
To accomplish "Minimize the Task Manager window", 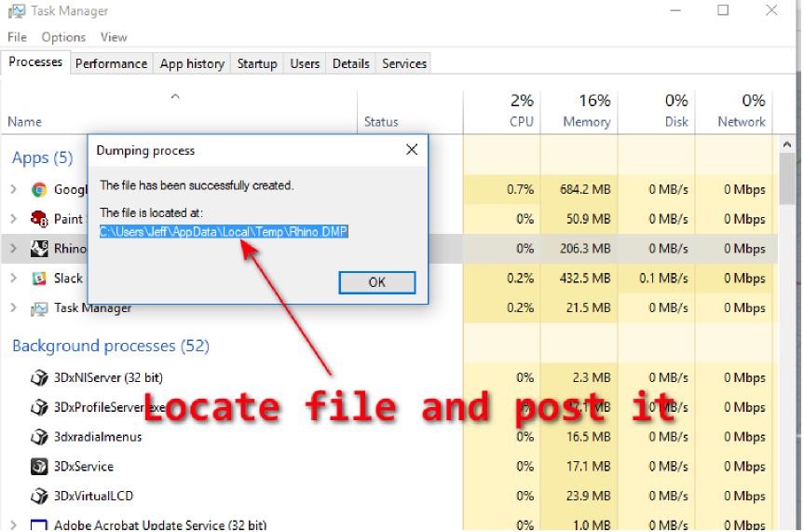I will (675, 10).
